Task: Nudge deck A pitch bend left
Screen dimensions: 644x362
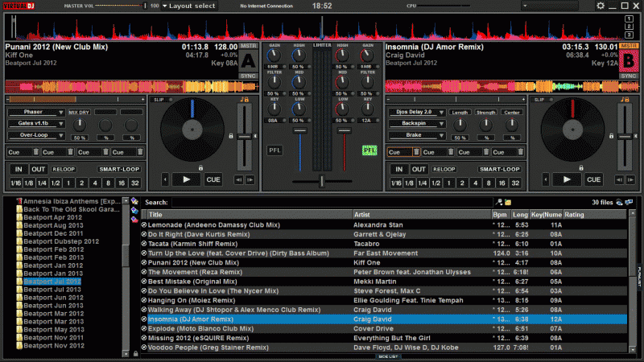Action: tap(238, 179)
